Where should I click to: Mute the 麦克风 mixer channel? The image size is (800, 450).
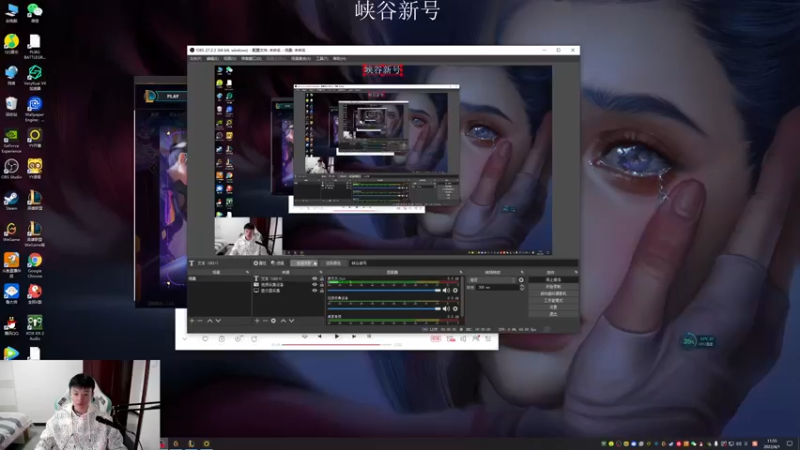tap(446, 290)
